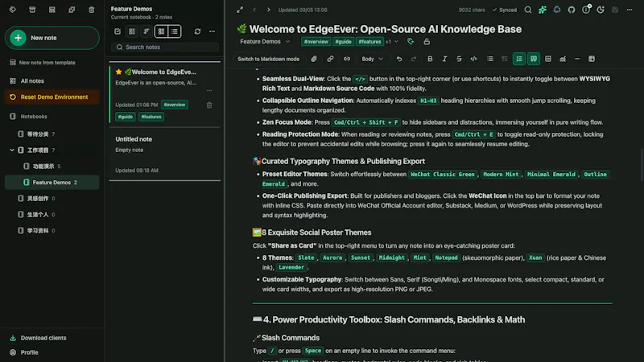Open the editor more options ellipsis menu
Viewport: 644px width, 362px height.
[630, 10]
